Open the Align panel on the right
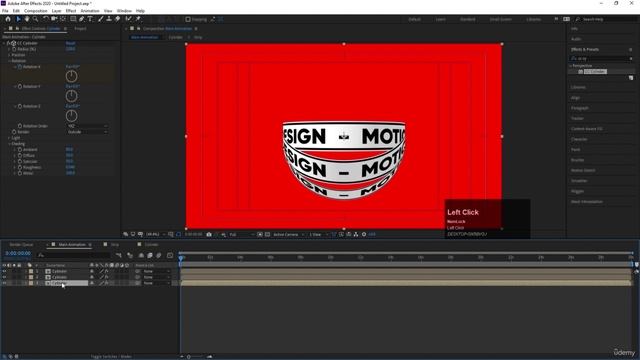 pos(576,98)
